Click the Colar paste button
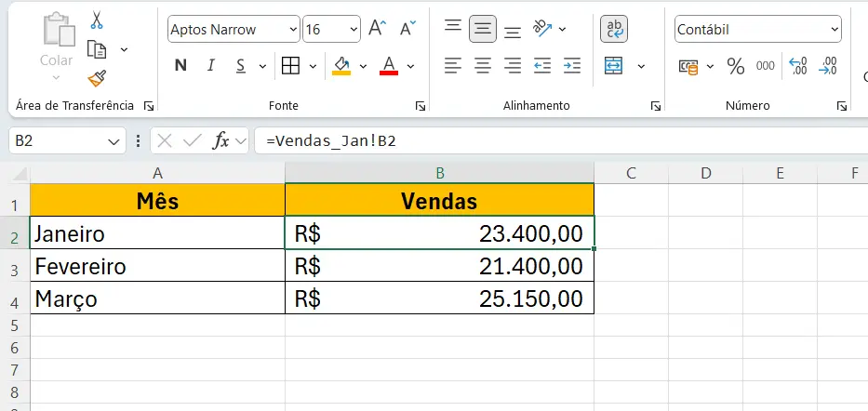This screenshot has width=868, height=411. point(58,37)
